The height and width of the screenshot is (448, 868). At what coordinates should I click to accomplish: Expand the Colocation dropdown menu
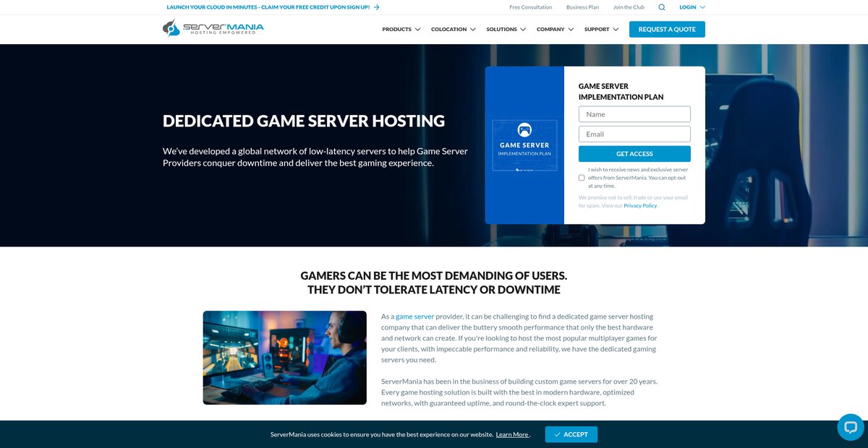coord(454,30)
